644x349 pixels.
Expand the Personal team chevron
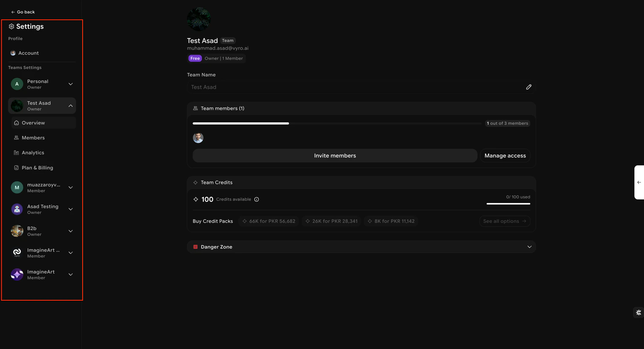coord(70,84)
